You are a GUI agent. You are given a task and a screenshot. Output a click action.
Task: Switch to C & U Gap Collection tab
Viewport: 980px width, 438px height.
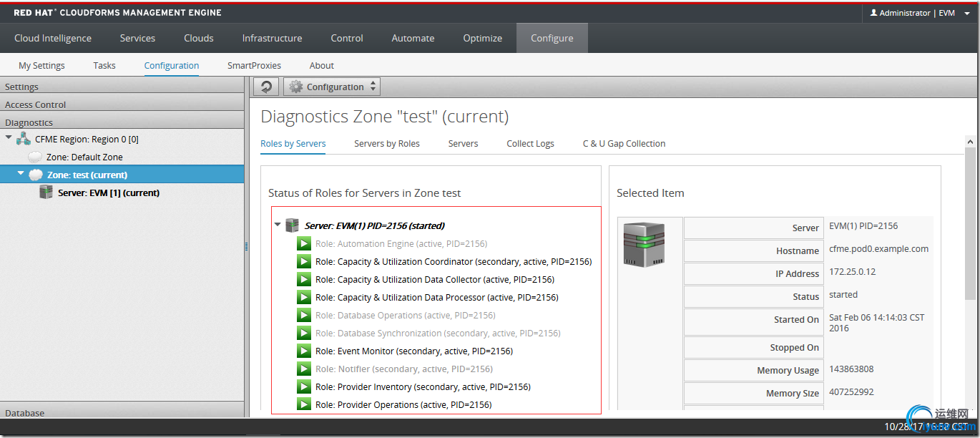point(624,143)
